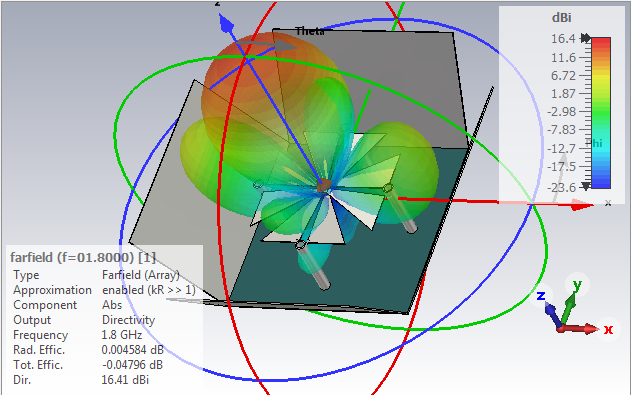Click the gray Theta direction arrow

[x=266, y=45]
